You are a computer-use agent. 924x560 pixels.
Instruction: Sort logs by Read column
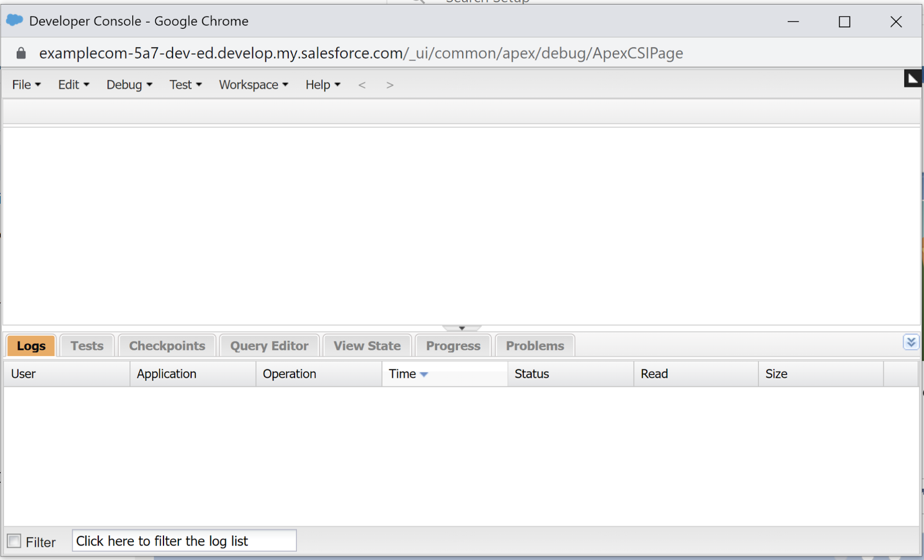(696, 374)
